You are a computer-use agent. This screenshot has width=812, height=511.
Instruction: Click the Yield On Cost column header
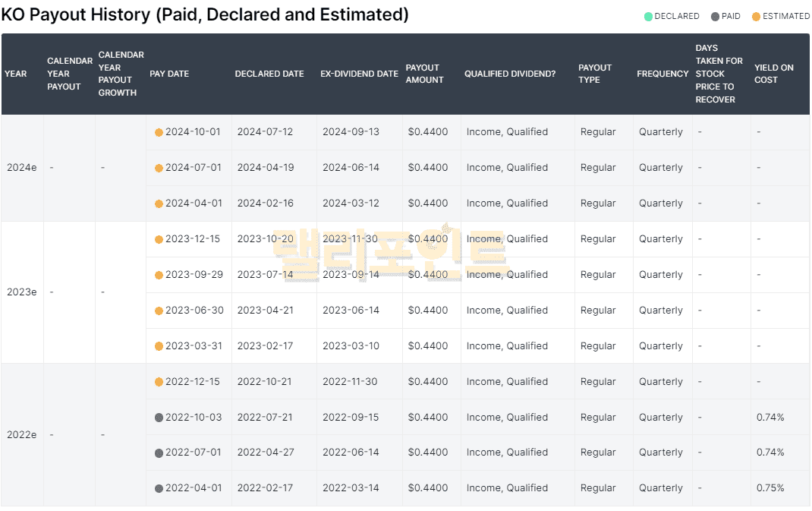(x=773, y=74)
